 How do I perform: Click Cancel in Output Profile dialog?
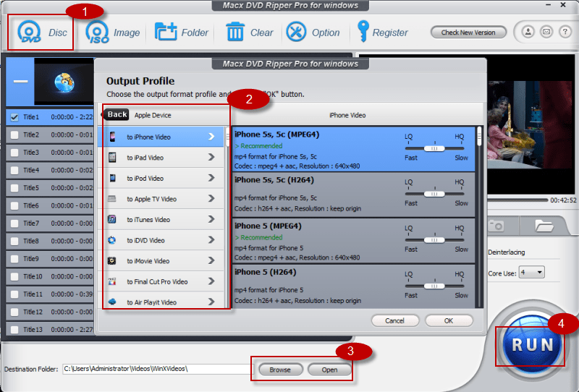coord(394,321)
